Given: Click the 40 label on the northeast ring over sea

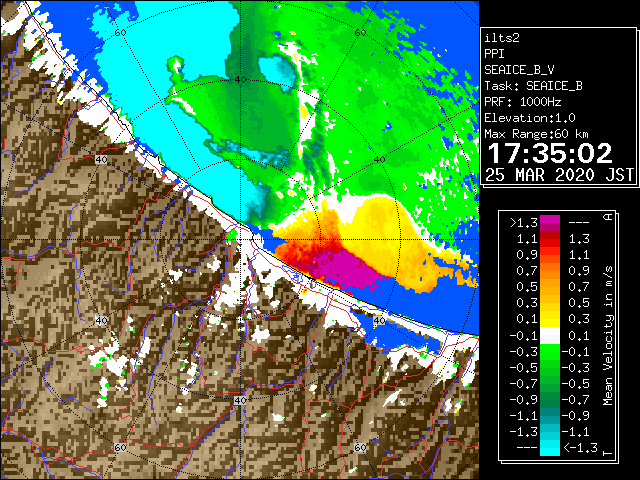Looking at the screenshot, I should pyautogui.click(x=380, y=160).
